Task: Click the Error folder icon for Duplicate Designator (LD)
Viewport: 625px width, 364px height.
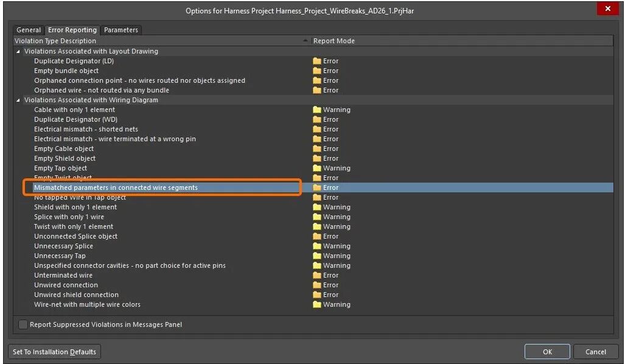Action: [x=316, y=61]
